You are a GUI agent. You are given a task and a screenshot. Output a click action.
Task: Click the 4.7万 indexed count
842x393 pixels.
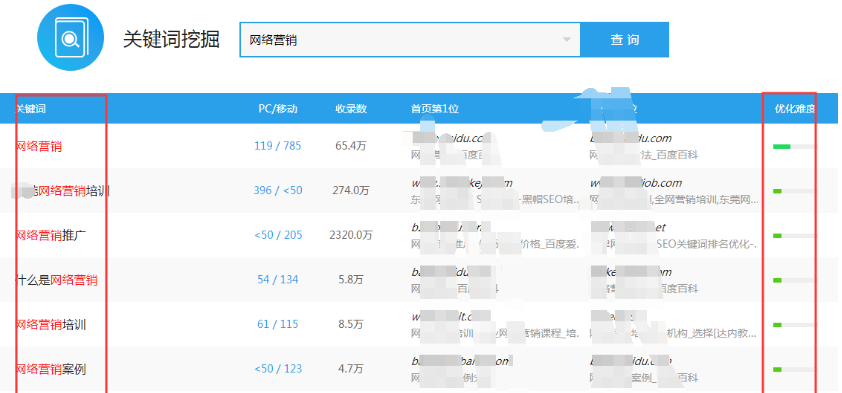tap(351, 369)
